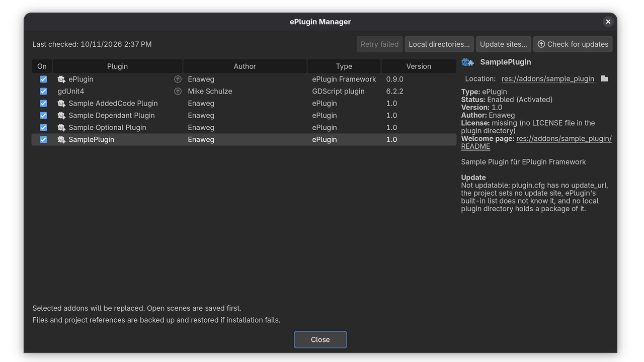Uncheck the SamplePlugin enabled checkbox
This screenshot has height=362, width=644.
(x=43, y=140)
